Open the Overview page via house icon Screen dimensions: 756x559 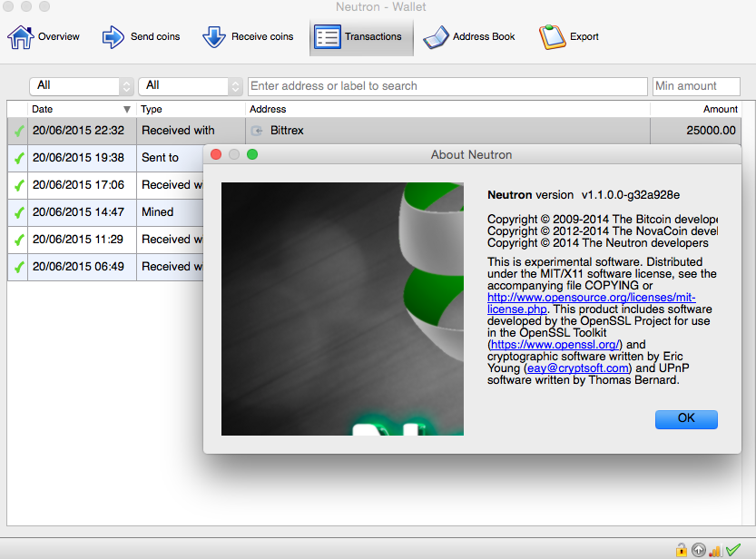[x=21, y=37]
